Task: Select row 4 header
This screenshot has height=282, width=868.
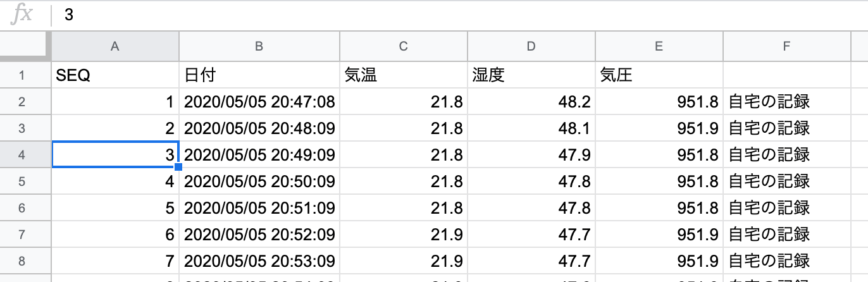Action: [22, 154]
